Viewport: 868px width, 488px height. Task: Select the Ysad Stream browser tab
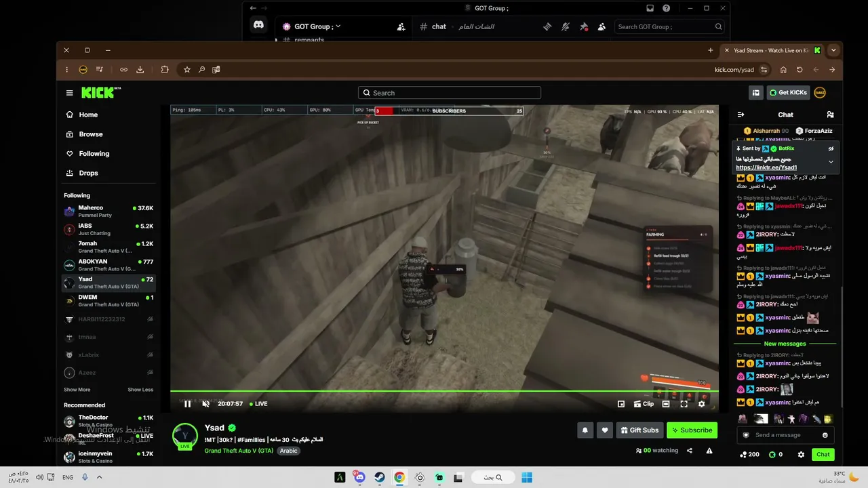coord(772,50)
